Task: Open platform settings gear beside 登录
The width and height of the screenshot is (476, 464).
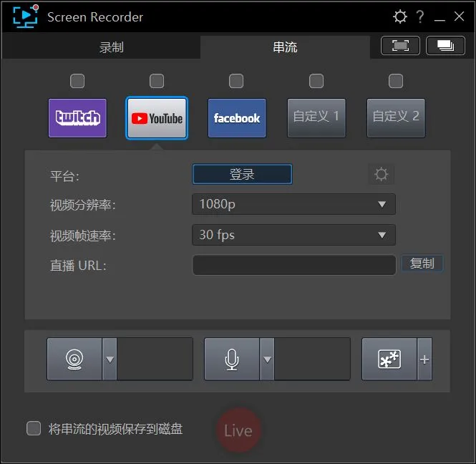Action: click(x=381, y=174)
